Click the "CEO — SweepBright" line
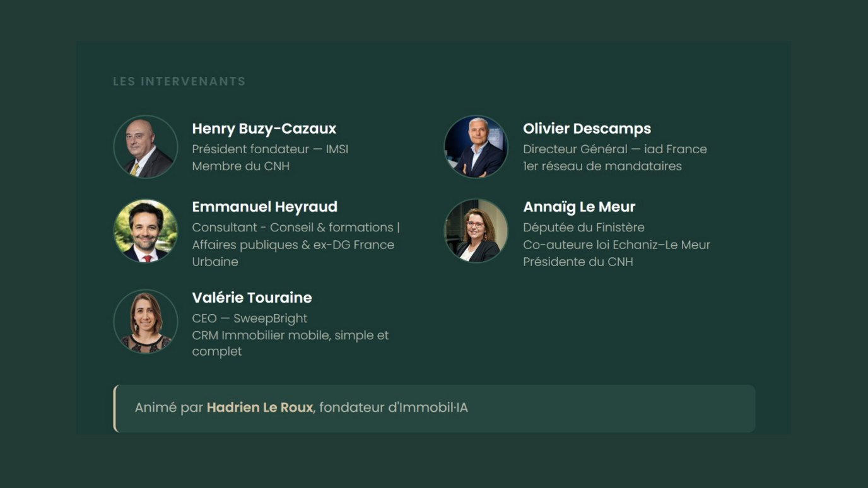This screenshot has height=488, width=868. (x=249, y=318)
